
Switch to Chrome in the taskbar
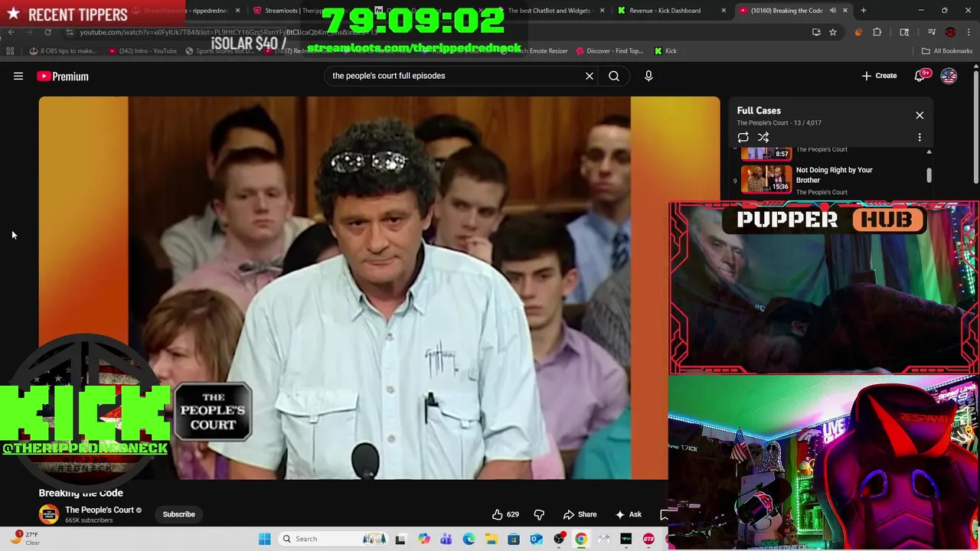pos(581,539)
